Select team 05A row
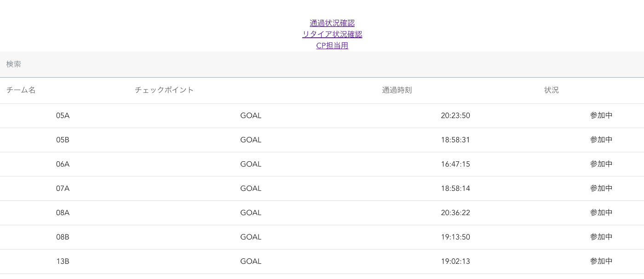Viewport: 644px width, 279px height. (x=63, y=116)
